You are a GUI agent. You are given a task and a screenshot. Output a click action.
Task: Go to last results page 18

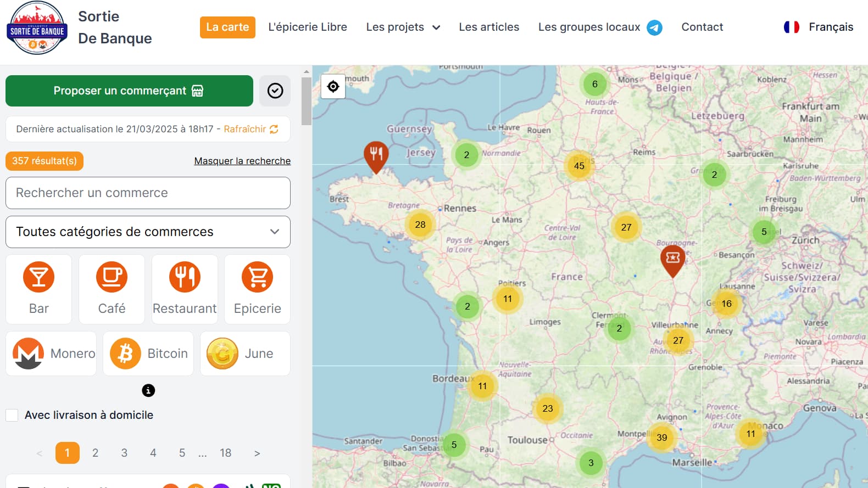click(x=225, y=453)
